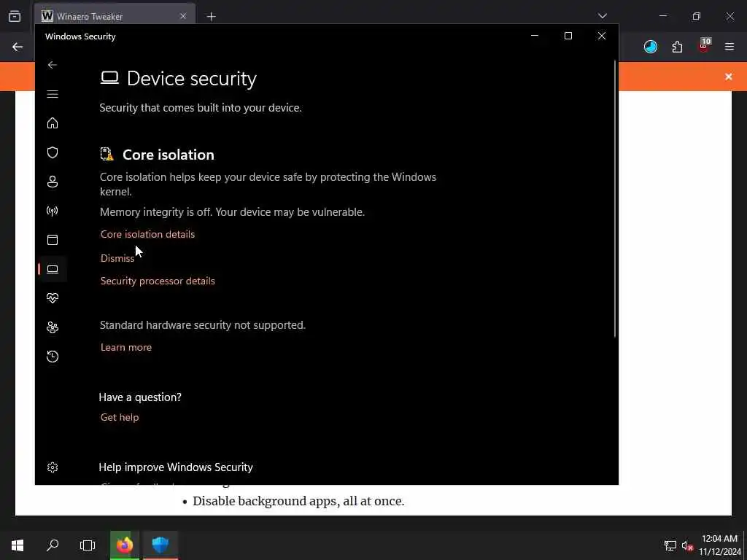This screenshot has width=747, height=560.
Task: Select the Winaero Tweaker browser tab
Action: [x=115, y=16]
